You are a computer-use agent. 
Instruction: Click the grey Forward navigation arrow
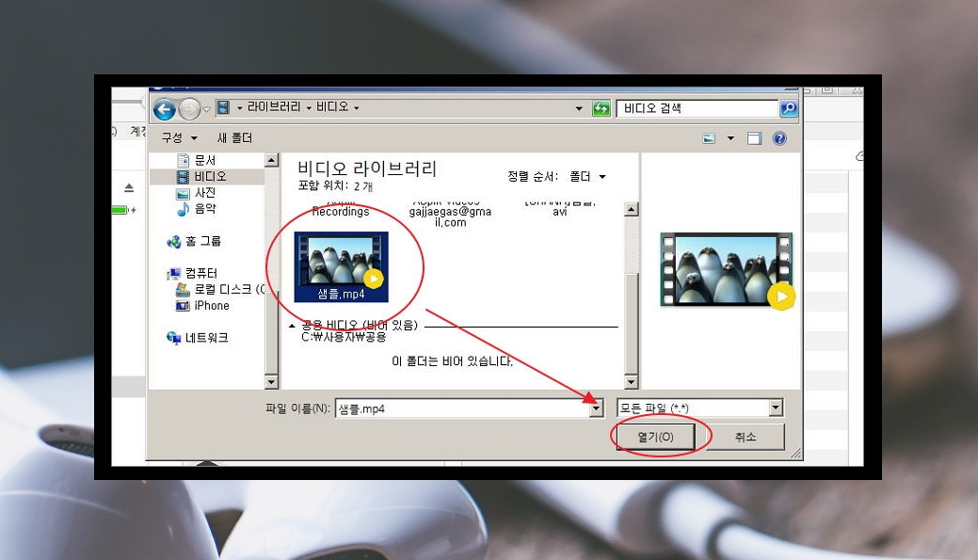coord(189,110)
